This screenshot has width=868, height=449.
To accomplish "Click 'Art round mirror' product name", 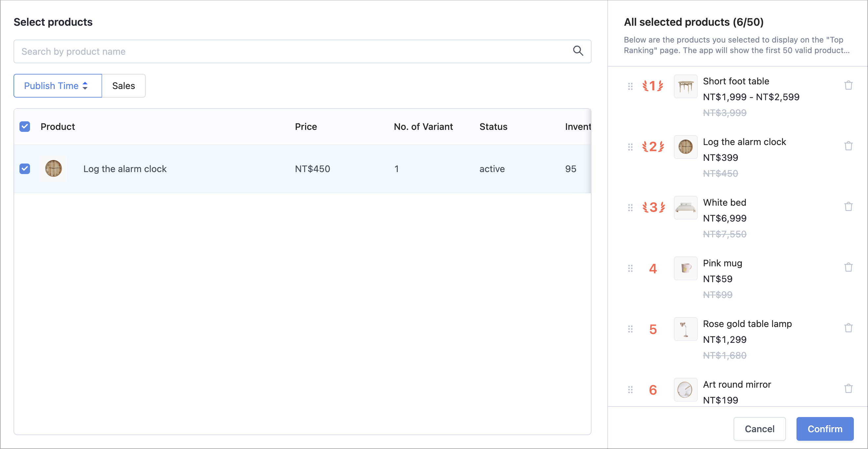I will tap(737, 384).
